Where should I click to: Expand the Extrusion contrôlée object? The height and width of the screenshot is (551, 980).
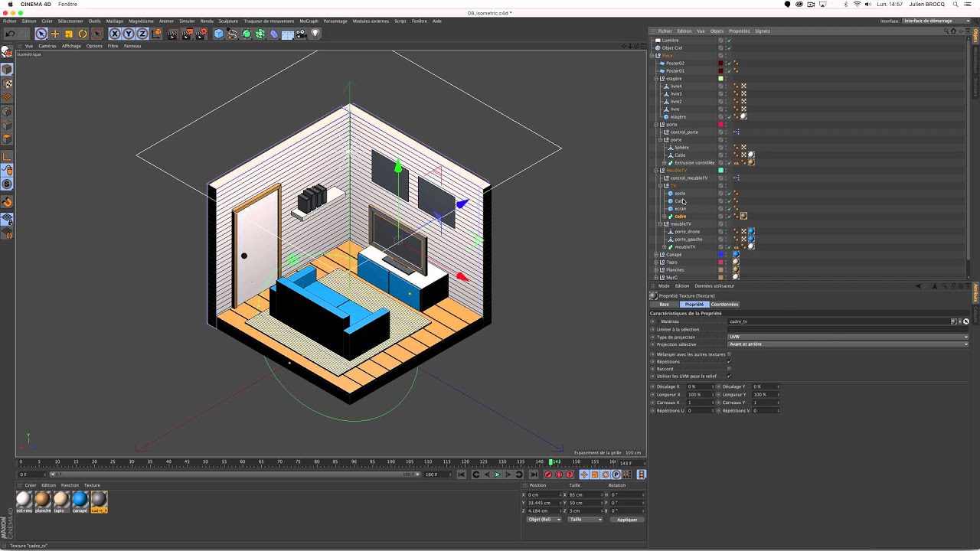coord(665,163)
